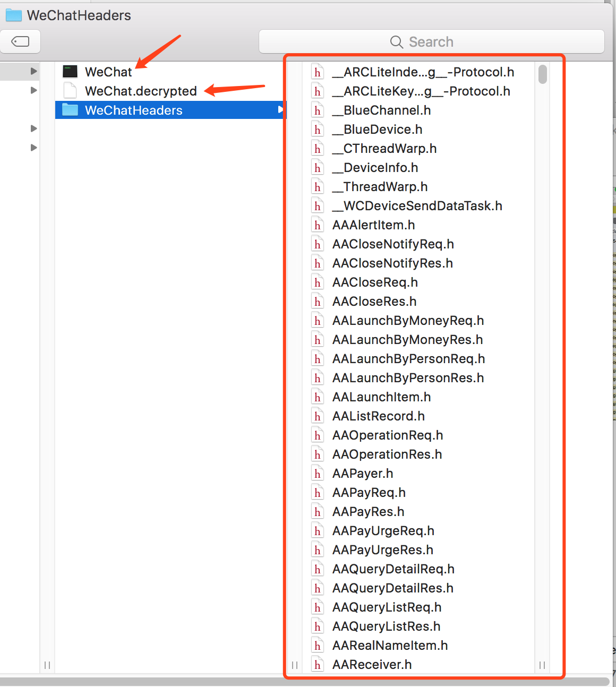Click header icon of AALaunchByMoneyReq.h
Viewport: 616px width, 687px height.
(x=318, y=320)
